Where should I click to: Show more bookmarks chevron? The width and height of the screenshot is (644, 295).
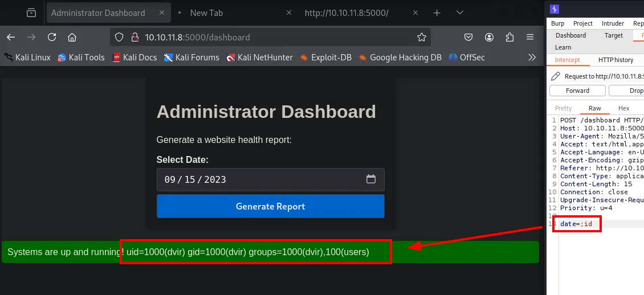[x=532, y=58]
